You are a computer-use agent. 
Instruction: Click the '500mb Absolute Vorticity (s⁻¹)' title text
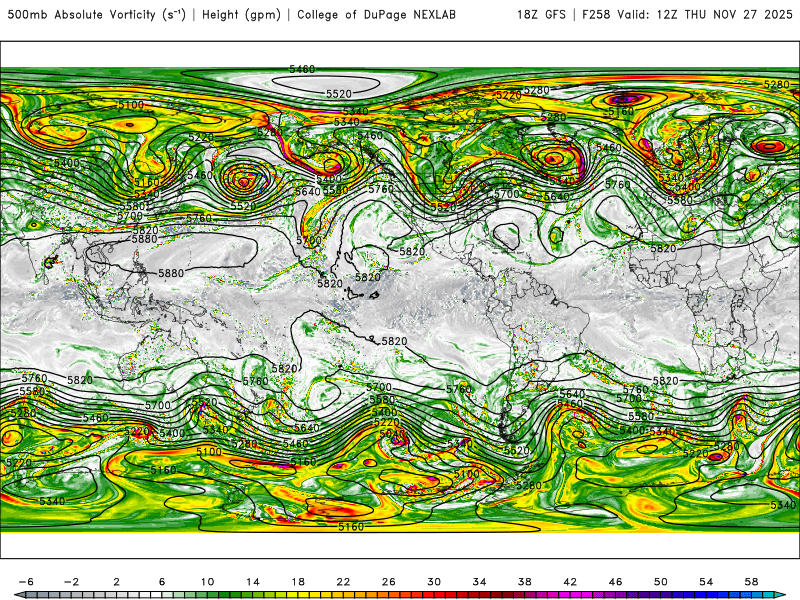(96, 15)
